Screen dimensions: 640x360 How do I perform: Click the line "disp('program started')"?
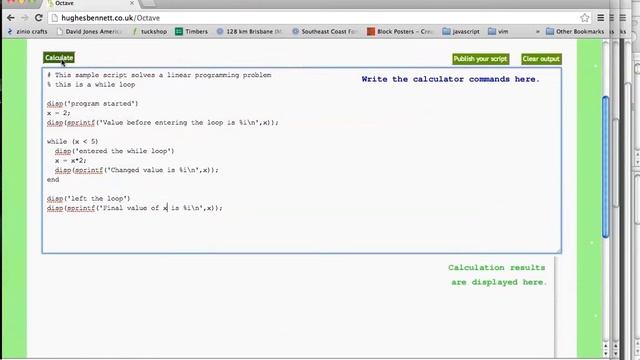point(93,103)
